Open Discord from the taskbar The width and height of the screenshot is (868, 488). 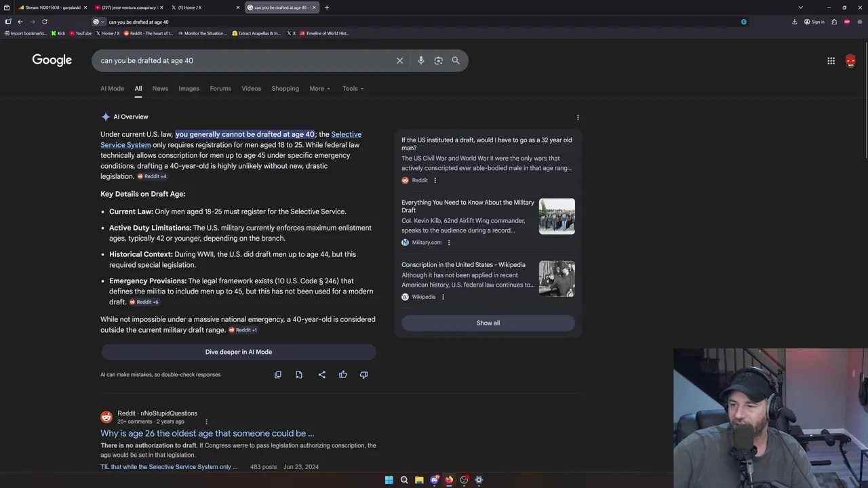pyautogui.click(x=434, y=480)
